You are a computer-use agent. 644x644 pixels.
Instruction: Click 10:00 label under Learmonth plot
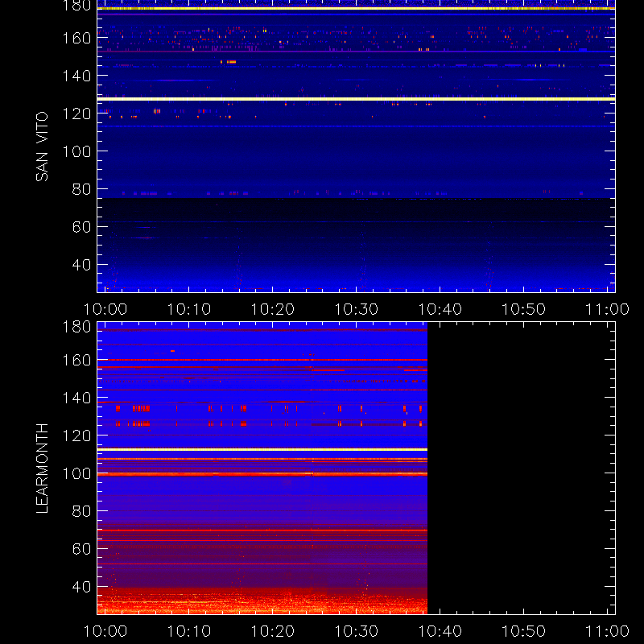tap(105, 631)
